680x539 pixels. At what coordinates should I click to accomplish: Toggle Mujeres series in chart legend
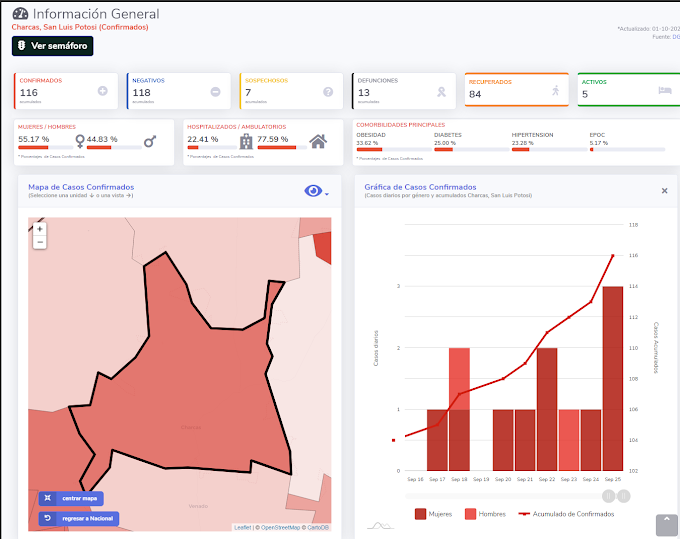coord(433,514)
